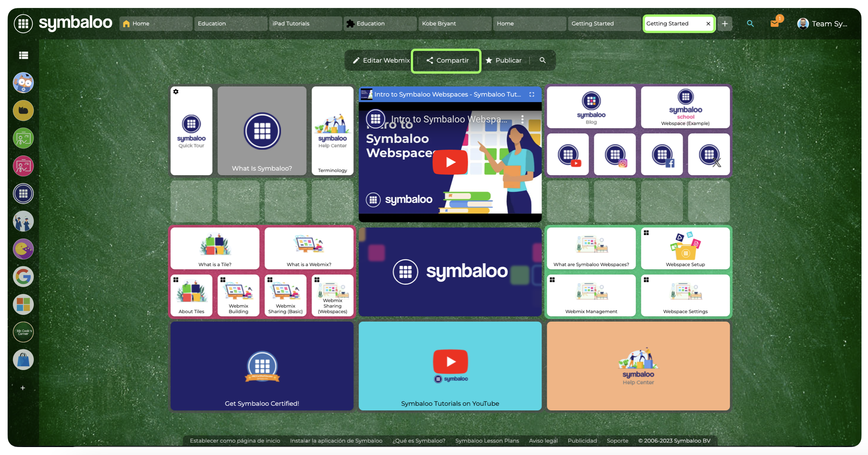This screenshot has height=455, width=868.
Task: Open Symbaloo Lesson Plans footer link
Action: pos(487,441)
